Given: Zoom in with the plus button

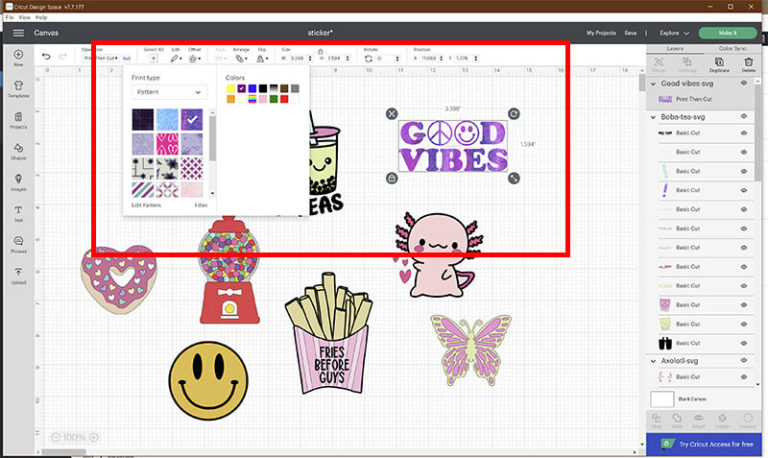Looking at the screenshot, I should [94, 437].
